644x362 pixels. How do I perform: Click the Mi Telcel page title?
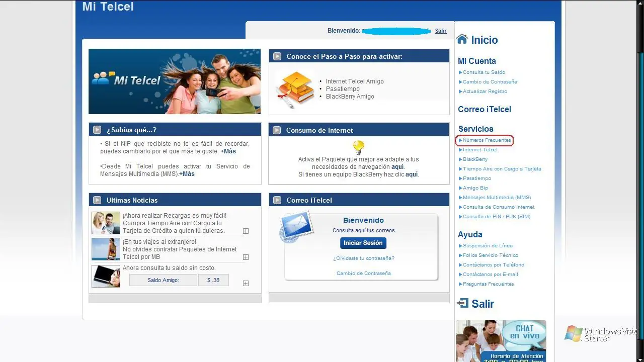point(108,7)
